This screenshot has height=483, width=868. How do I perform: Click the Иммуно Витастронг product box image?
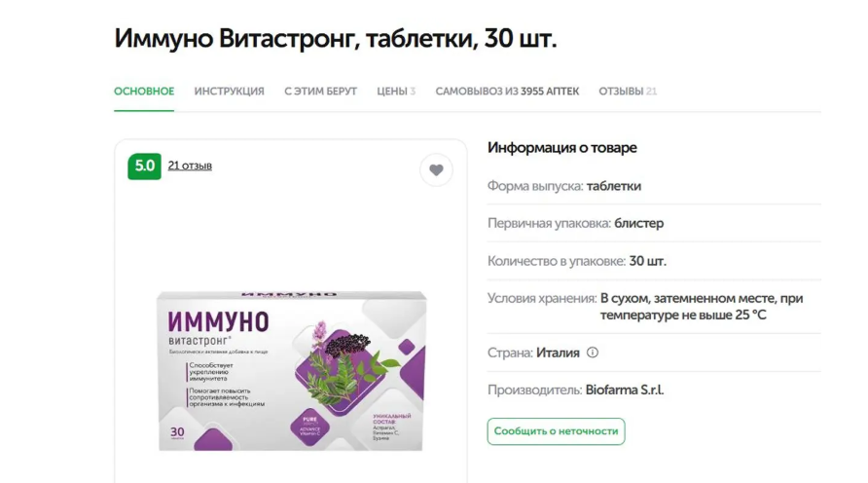(292, 371)
